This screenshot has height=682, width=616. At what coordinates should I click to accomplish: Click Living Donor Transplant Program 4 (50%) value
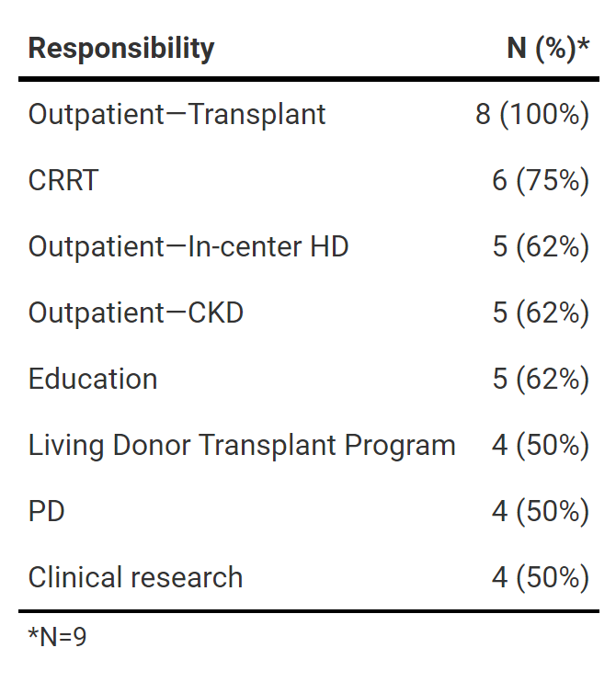(x=540, y=445)
